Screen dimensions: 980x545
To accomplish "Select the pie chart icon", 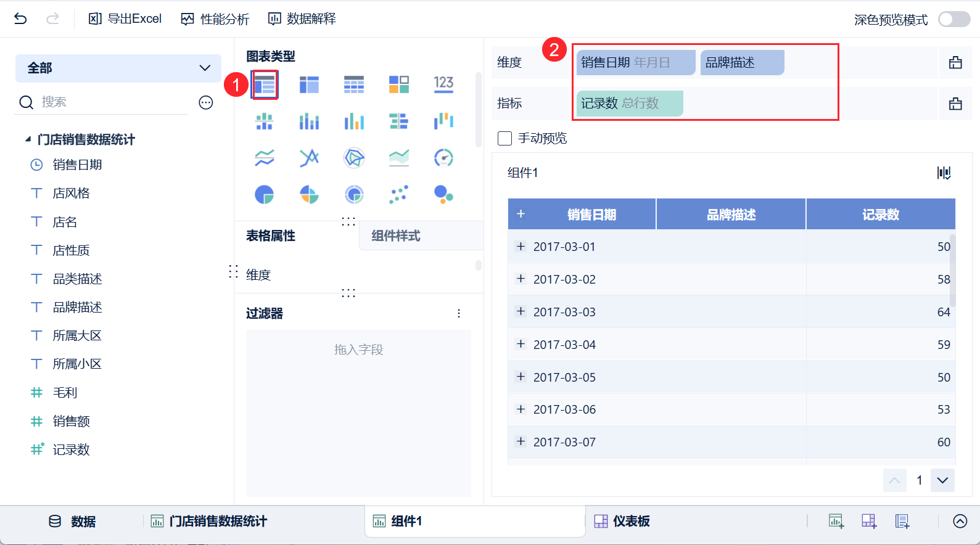I will coord(265,195).
